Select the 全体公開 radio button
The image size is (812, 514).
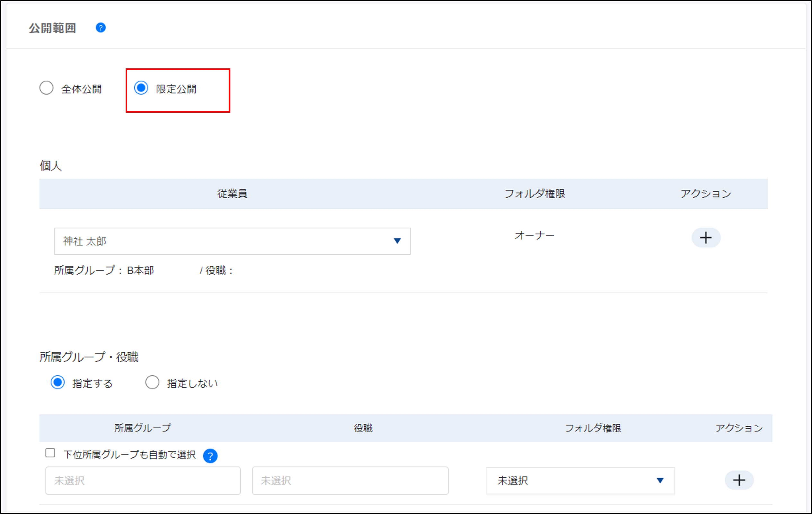(x=47, y=88)
